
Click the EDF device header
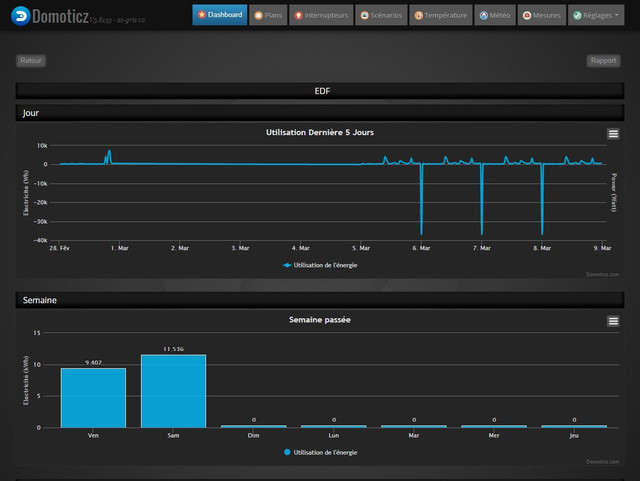[x=320, y=91]
